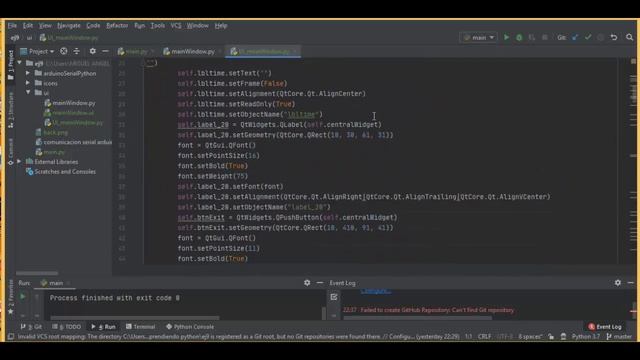Image resolution: width=640 pixels, height=360 pixels.
Task: Roll back changes with the undo arrow
Action: tap(614, 37)
